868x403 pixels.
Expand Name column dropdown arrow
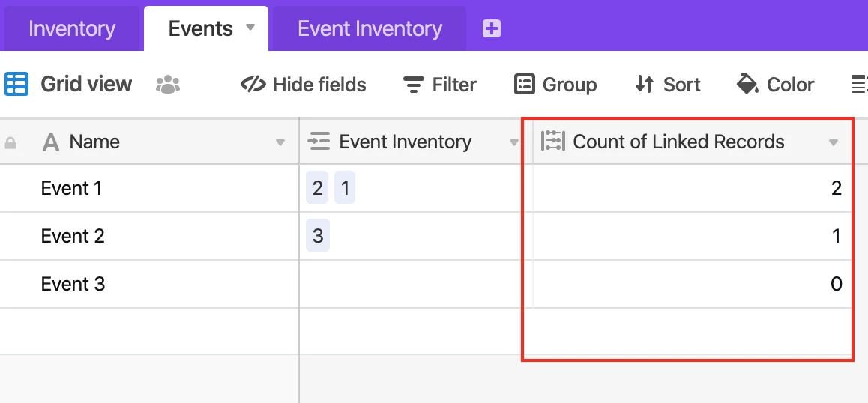(280, 143)
